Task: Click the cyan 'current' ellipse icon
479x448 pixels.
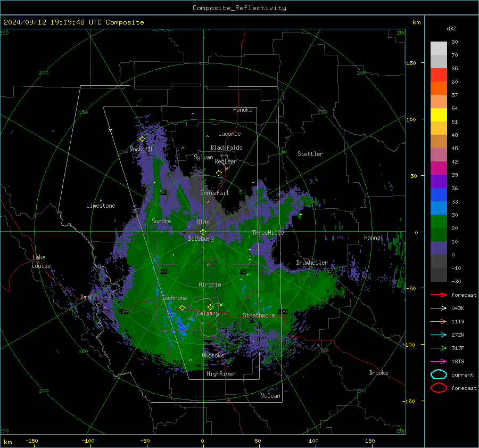Action: [439, 374]
